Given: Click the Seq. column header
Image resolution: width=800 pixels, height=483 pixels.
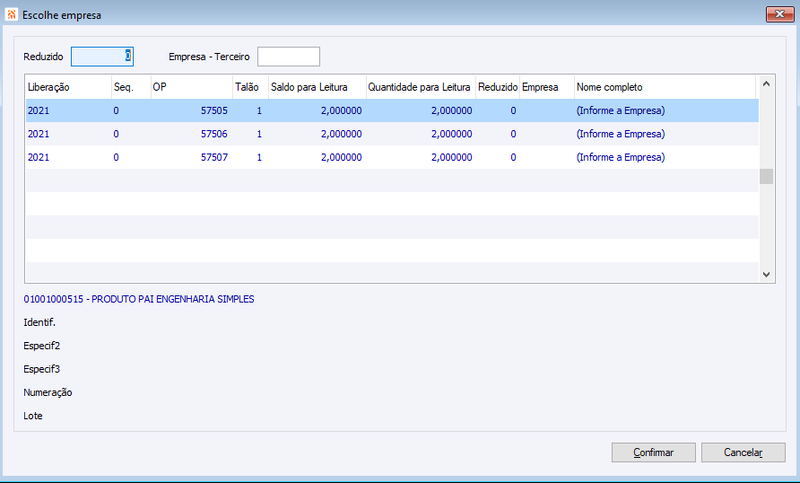Looking at the screenshot, I should click(131, 87).
